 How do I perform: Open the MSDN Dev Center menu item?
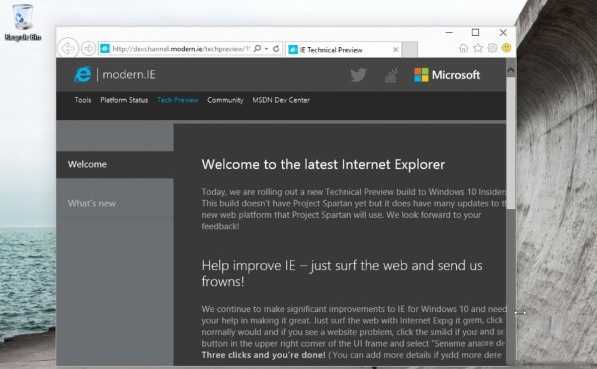click(x=281, y=100)
